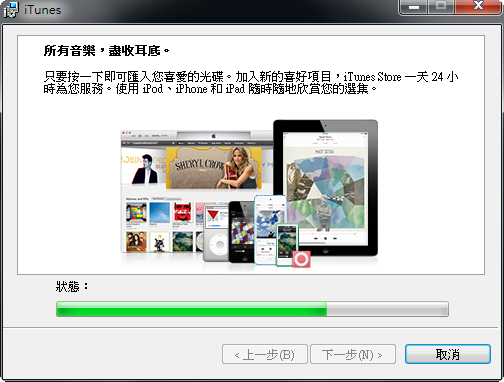The image size is (504, 382).
Task: Click the iTunes devices promotional image
Action: (x=249, y=194)
